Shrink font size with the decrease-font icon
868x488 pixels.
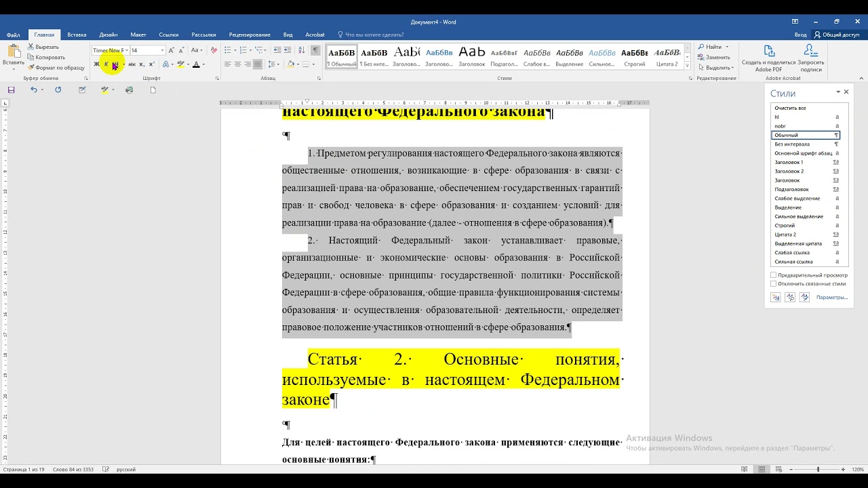tap(181, 50)
